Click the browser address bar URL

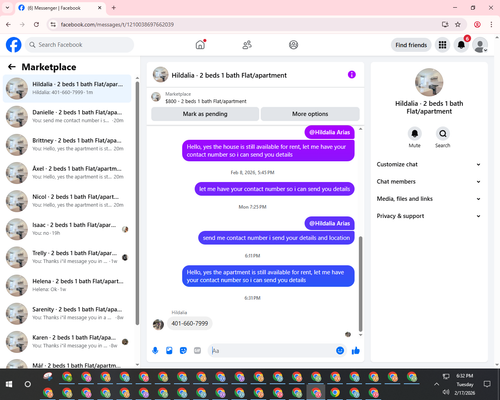coord(117,25)
